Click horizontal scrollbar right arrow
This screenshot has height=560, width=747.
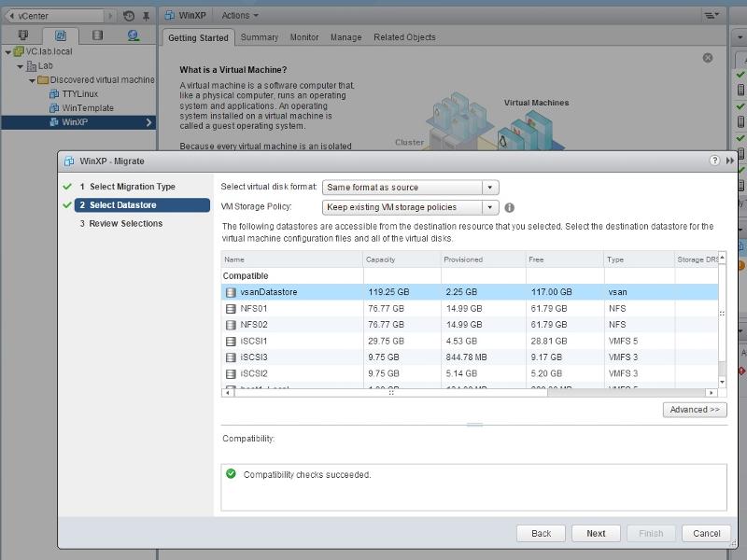[x=712, y=393]
